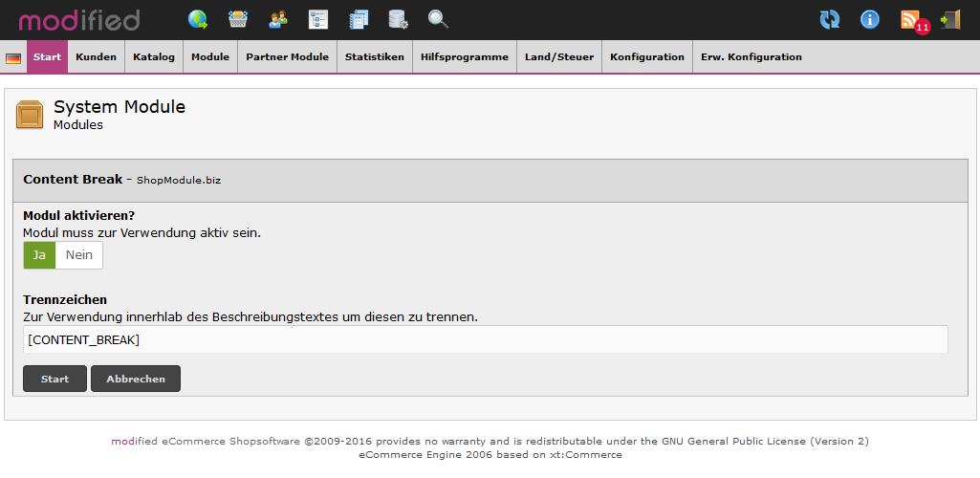
Task: Select the Partner Module tab
Action: point(287,57)
